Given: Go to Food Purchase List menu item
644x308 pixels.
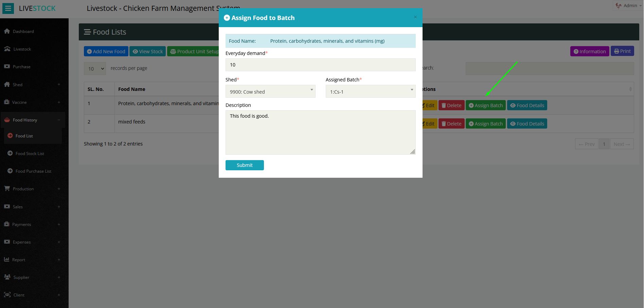Looking at the screenshot, I should pyautogui.click(x=33, y=171).
